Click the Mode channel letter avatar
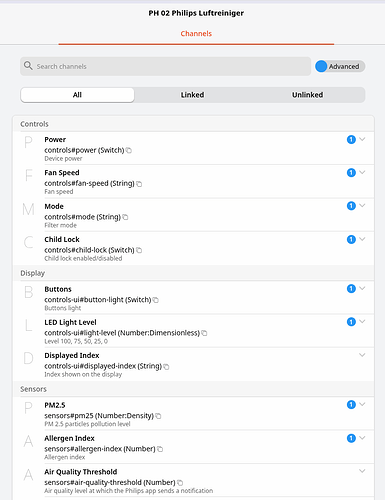 28,209
